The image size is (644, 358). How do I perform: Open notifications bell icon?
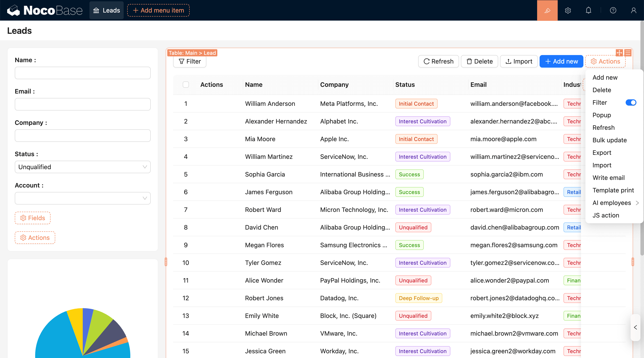pyautogui.click(x=588, y=10)
